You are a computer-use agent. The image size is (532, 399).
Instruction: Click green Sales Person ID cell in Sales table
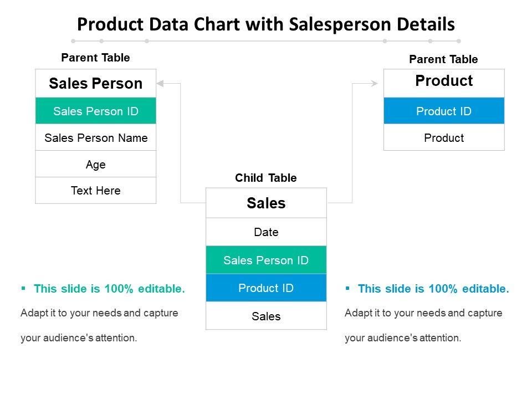[x=266, y=260]
